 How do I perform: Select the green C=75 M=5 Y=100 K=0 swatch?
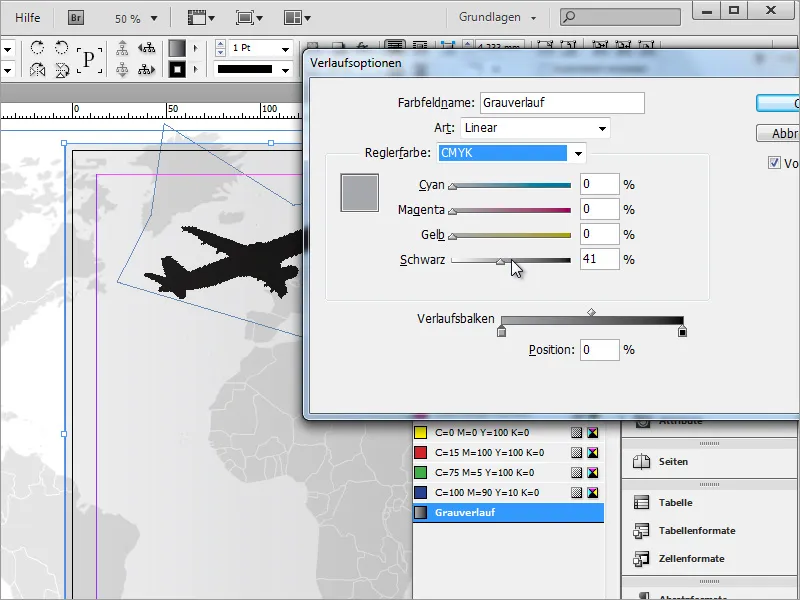click(x=508, y=472)
